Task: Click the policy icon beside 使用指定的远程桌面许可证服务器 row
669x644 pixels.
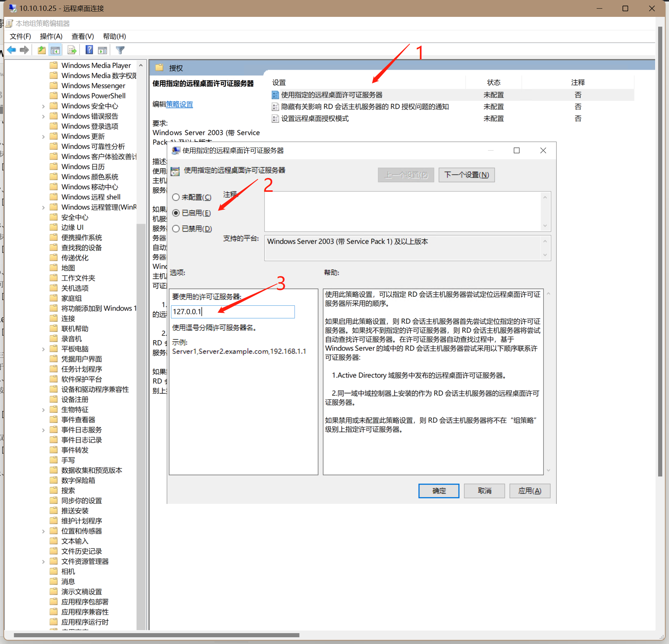Action: (x=275, y=95)
